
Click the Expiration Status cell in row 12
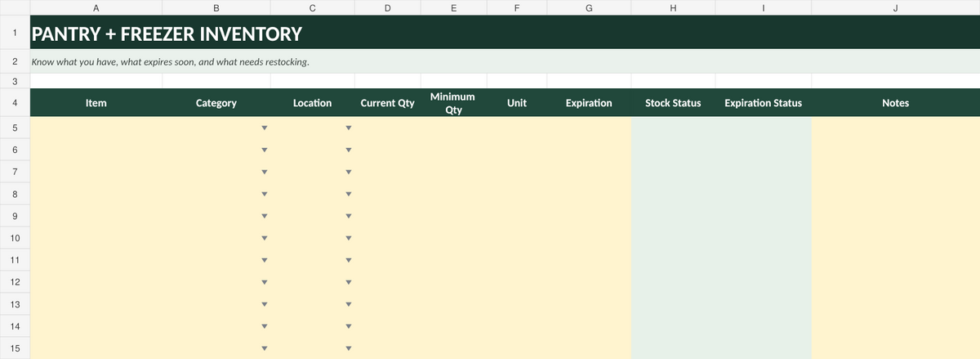pos(764,283)
